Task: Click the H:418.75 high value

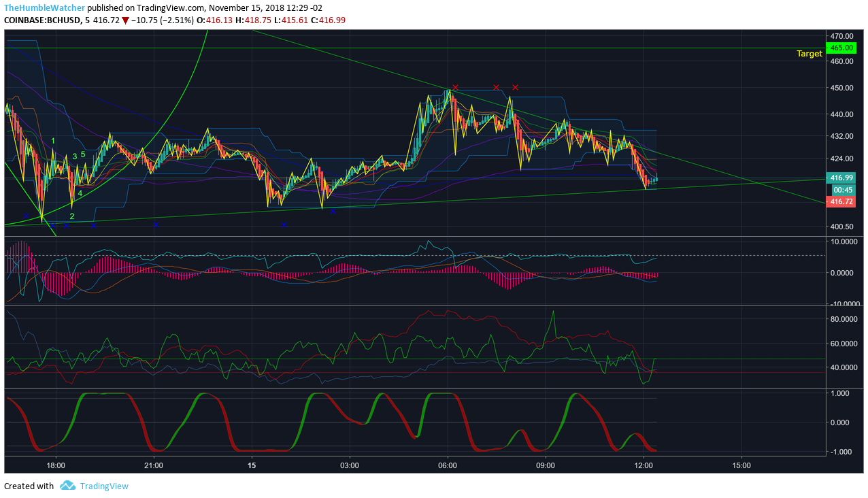Action: pos(252,20)
